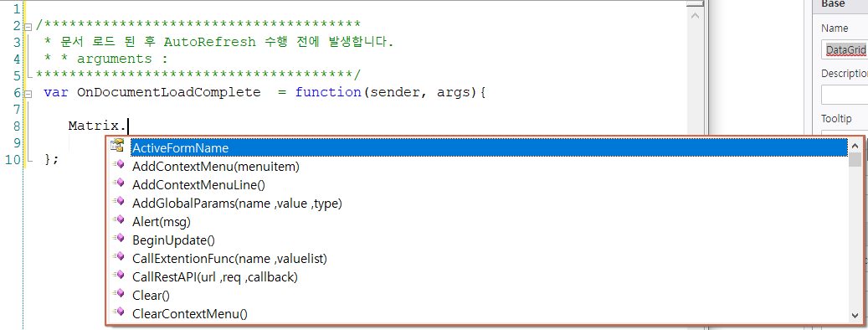Viewport: 868px width, 330px height.
Task: Click the method icon beside AddGlobalParams
Action: pyautogui.click(x=117, y=202)
